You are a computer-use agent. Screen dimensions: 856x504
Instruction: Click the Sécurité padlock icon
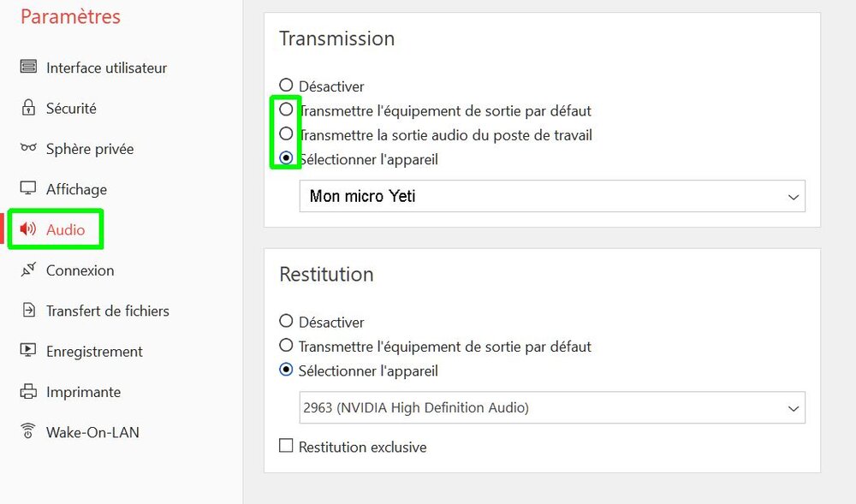click(x=28, y=108)
